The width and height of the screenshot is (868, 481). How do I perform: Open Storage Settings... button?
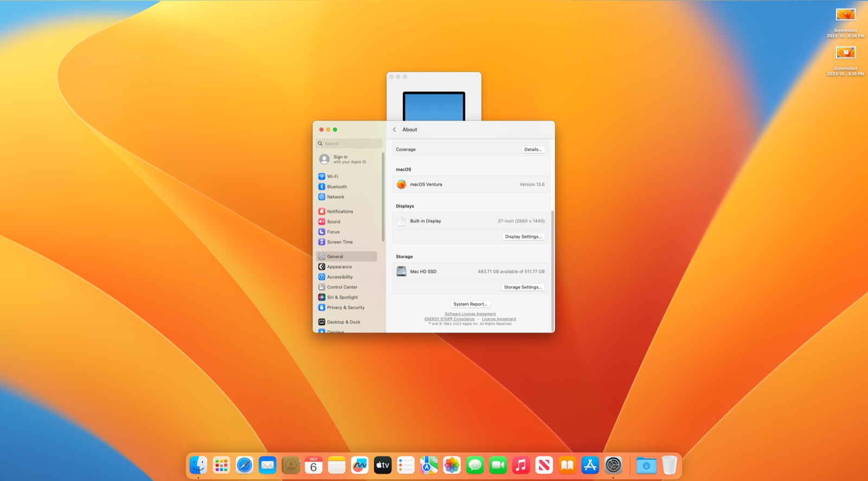point(523,287)
